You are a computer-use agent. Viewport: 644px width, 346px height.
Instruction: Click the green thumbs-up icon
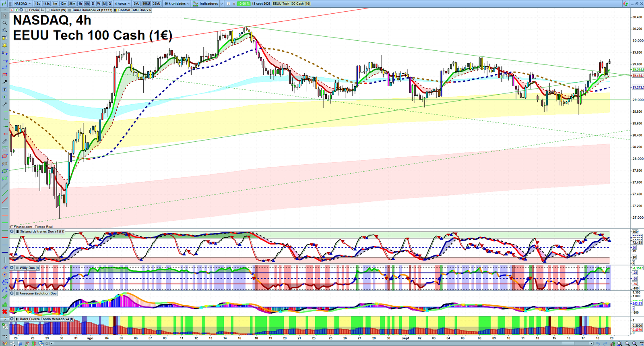click(x=5, y=304)
